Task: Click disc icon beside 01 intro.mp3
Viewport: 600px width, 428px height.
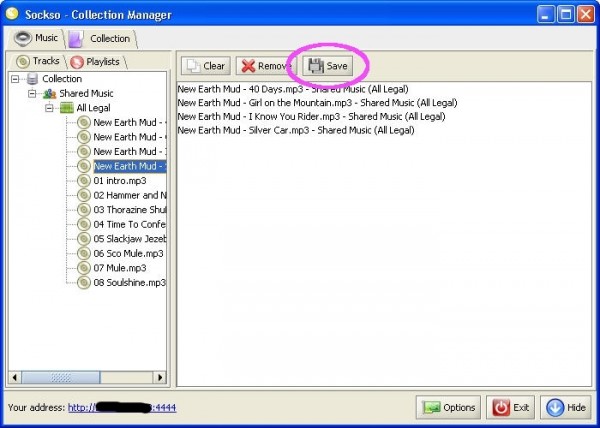Action: [84, 181]
